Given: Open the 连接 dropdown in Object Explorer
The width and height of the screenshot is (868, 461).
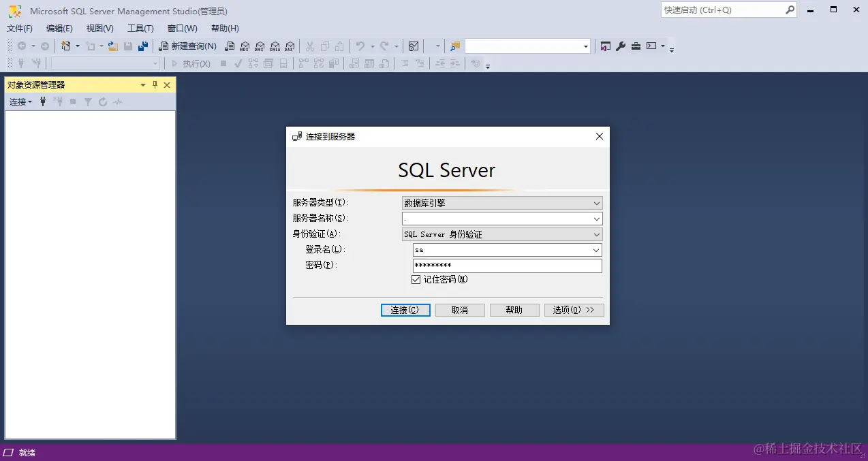Looking at the screenshot, I should (20, 101).
